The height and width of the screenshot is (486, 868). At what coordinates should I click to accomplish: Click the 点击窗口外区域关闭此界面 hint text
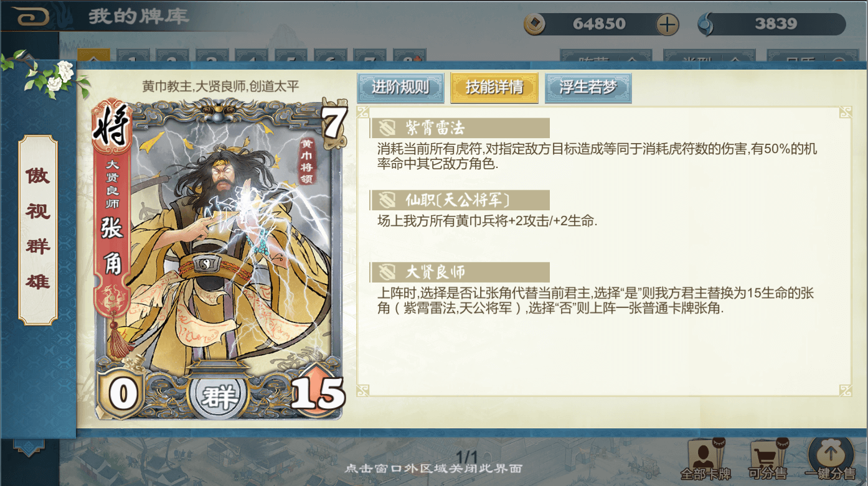pyautogui.click(x=433, y=469)
